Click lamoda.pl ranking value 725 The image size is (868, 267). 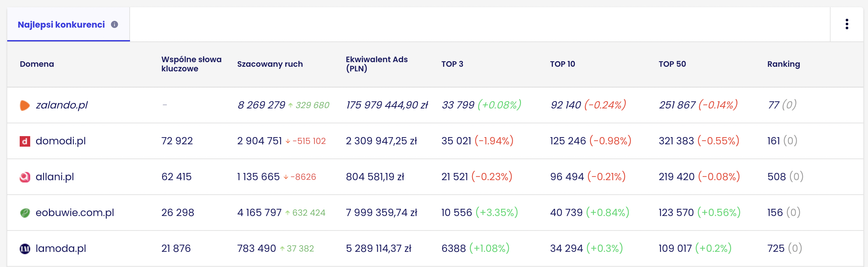[776, 248]
